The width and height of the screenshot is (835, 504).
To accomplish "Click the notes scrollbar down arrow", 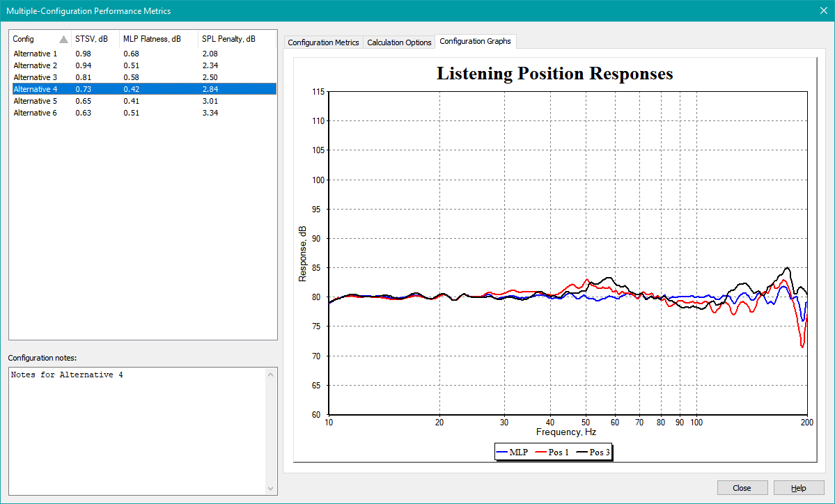I will [x=270, y=488].
